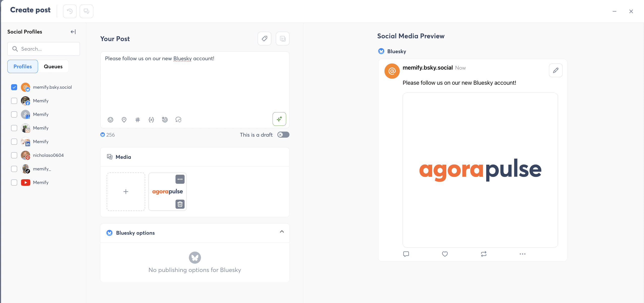Click the memify_ profile name
This screenshot has height=303, width=644.
[x=42, y=169]
